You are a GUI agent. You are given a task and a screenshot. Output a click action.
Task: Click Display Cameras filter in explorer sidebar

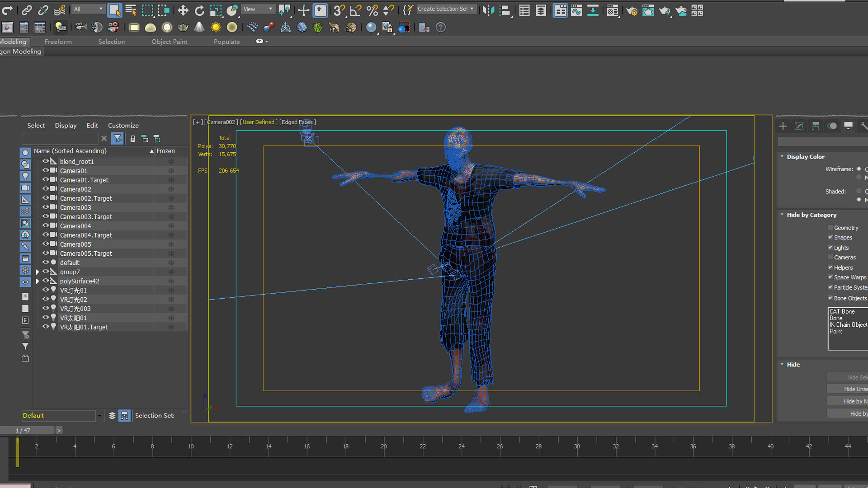pyautogui.click(x=25, y=188)
